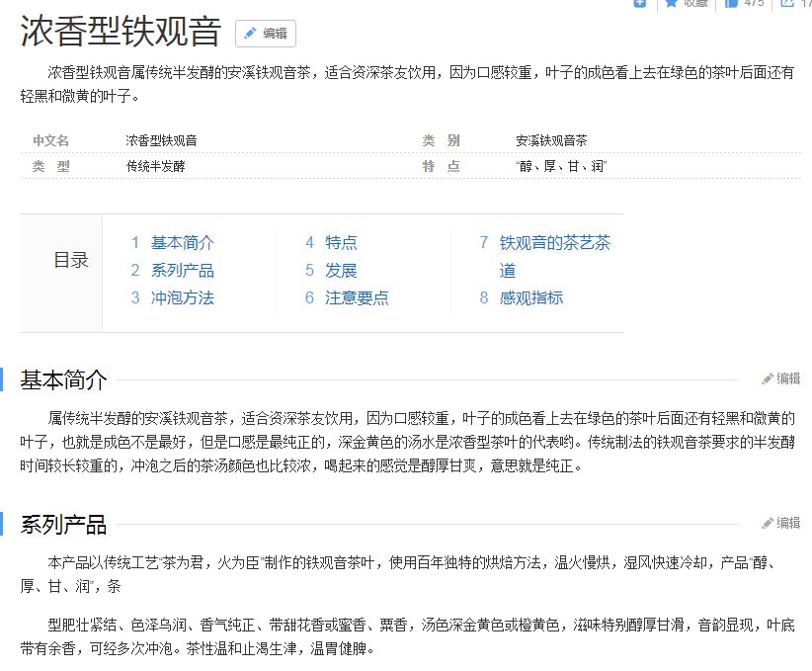Jump to contents entry 2 系列产品
This screenshot has width=812, height=671.
[x=183, y=270]
